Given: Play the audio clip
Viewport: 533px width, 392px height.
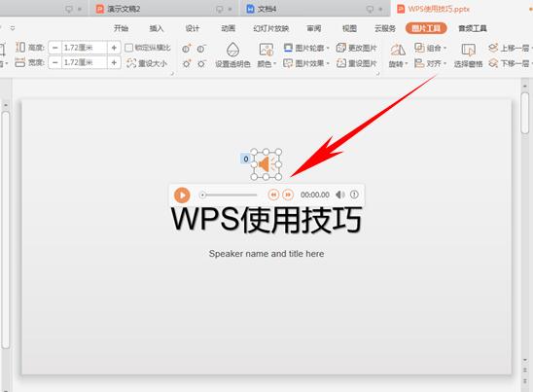Looking at the screenshot, I should point(182,195).
